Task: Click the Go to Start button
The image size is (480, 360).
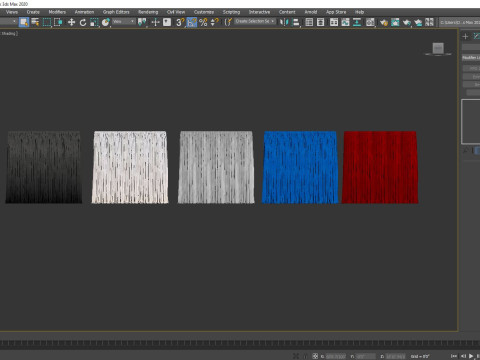Action: [x=454, y=356]
